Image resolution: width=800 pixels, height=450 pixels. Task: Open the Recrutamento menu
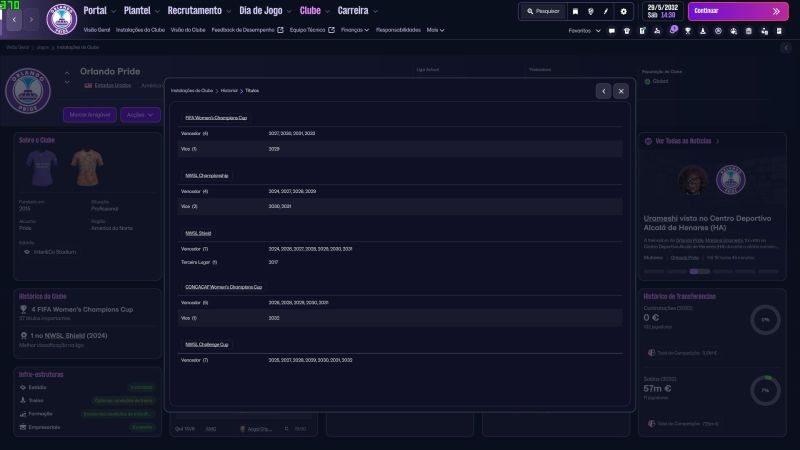194,11
